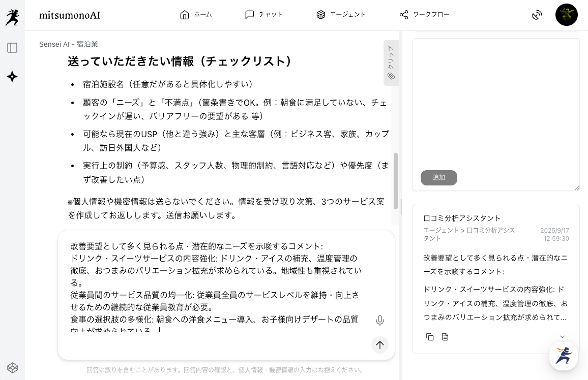Go to ホーム in top navigation
Image resolution: width=588 pixels, height=380 pixels.
coord(195,15)
